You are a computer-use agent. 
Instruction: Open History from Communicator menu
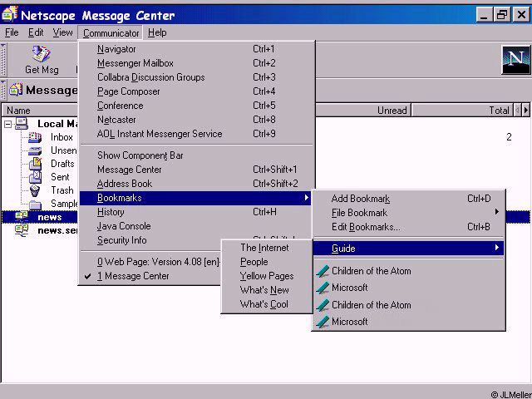[x=196, y=212]
